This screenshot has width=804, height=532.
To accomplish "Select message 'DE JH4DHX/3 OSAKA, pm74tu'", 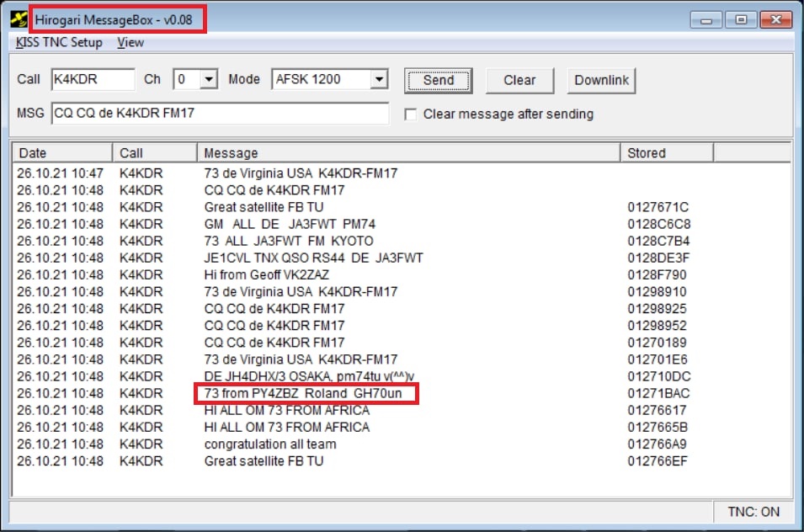I will pos(309,376).
